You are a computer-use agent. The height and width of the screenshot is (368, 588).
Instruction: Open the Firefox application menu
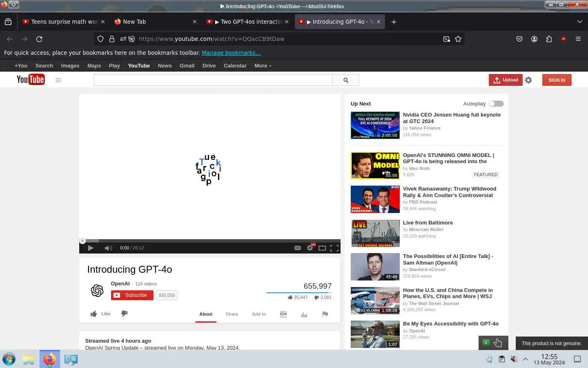578,39
